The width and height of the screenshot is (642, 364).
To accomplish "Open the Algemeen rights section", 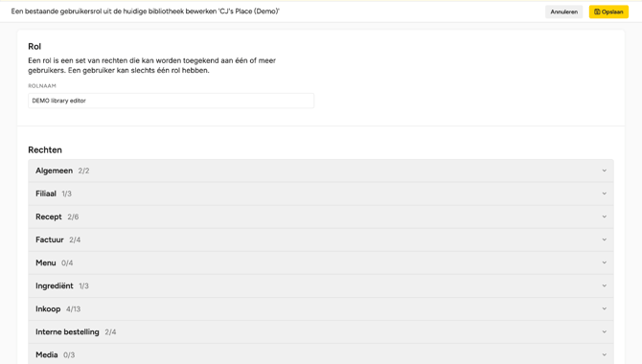I will (321, 171).
